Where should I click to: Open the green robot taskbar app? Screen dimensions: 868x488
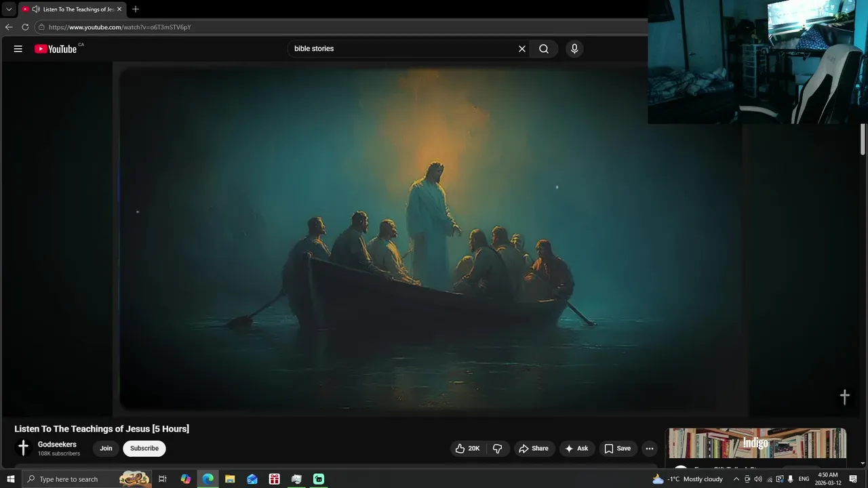point(319,479)
